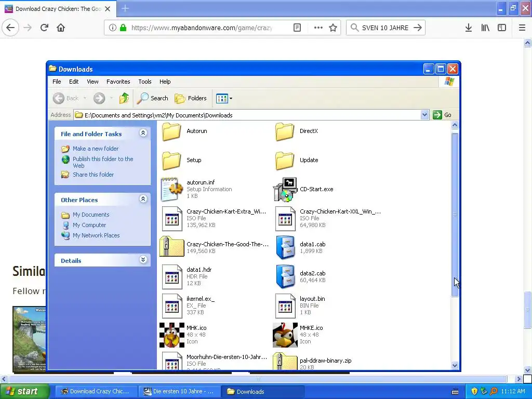Select the pal-ddraw-binary.zip icon

point(285,361)
